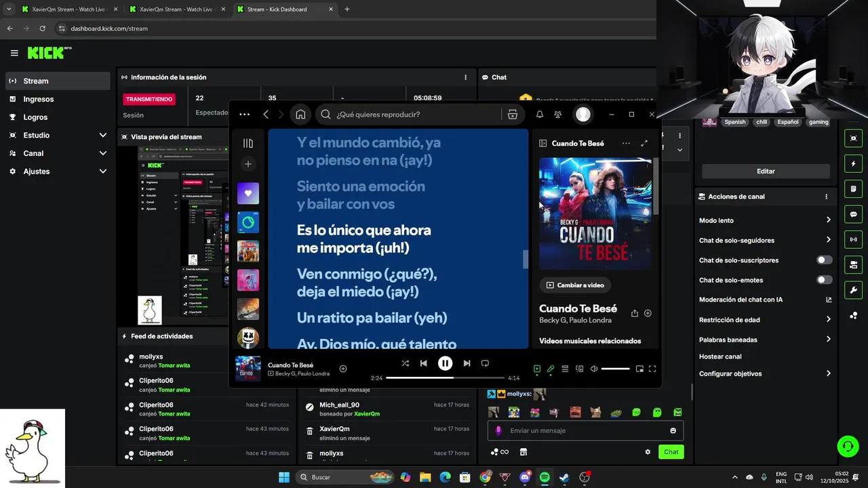Screen dimensions: 868x488
Task: Open the Kick hamburger menu
Action: click(14, 53)
